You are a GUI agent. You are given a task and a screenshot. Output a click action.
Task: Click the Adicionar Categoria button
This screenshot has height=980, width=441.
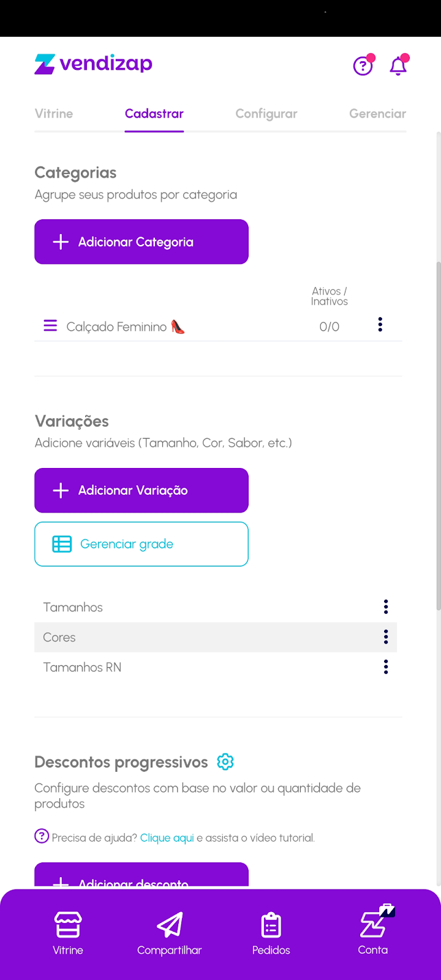[141, 242]
